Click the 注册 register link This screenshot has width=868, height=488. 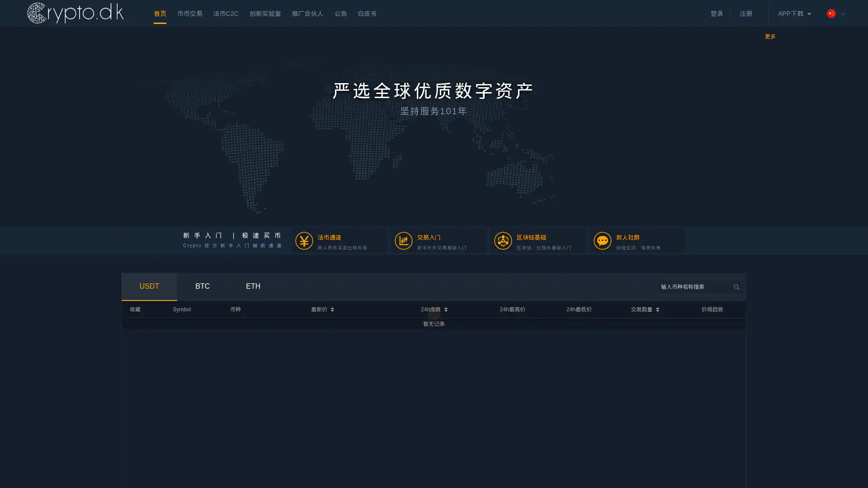coord(745,14)
